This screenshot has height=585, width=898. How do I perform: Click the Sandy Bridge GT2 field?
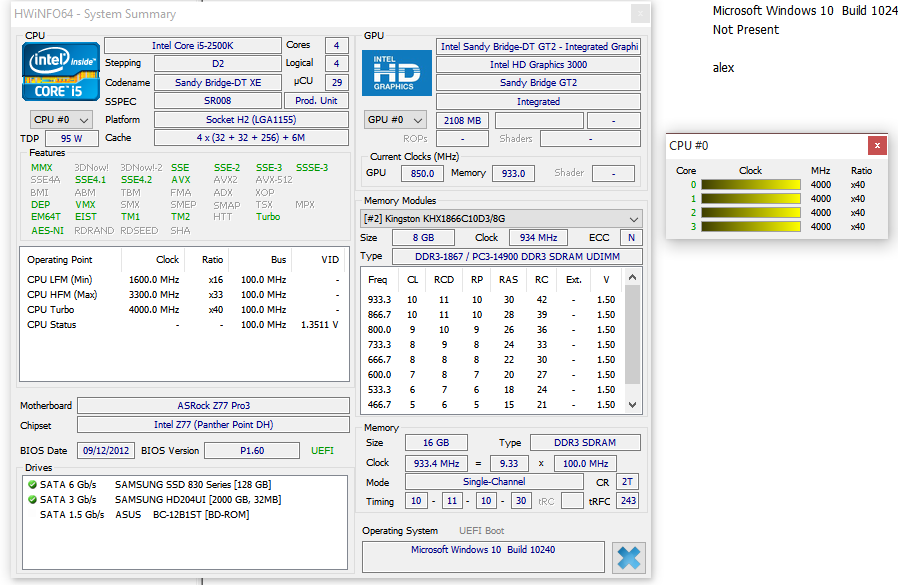(538, 83)
